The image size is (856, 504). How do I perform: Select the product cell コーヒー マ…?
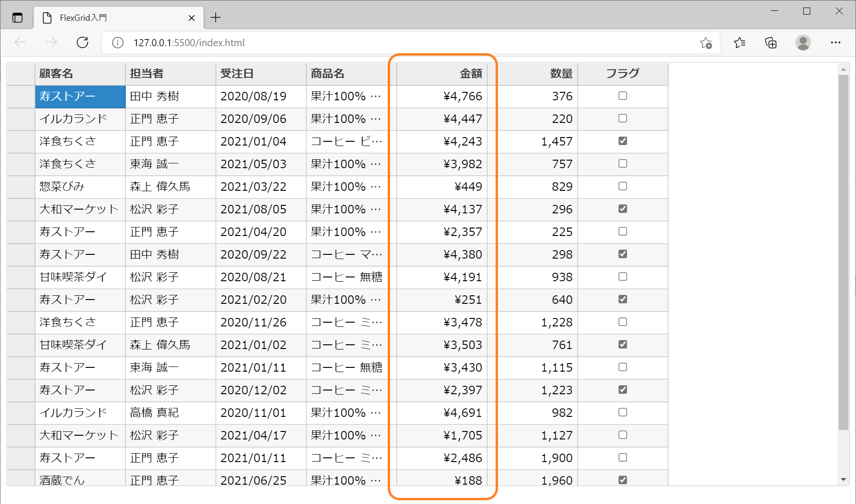(x=351, y=255)
